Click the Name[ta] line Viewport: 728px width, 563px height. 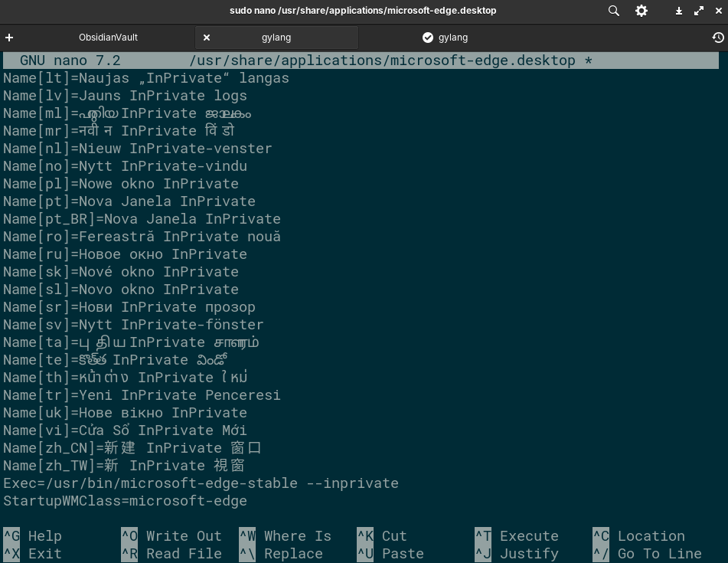click(x=131, y=343)
